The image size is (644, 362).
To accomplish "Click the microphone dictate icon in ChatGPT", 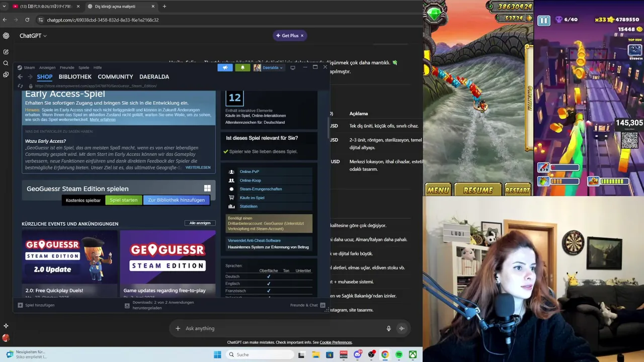I will coord(388,328).
